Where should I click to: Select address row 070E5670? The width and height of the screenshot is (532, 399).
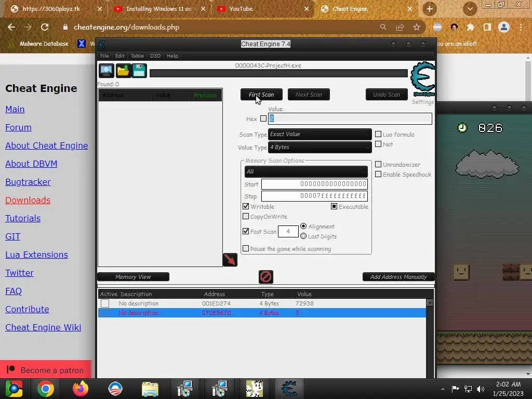coord(262,313)
